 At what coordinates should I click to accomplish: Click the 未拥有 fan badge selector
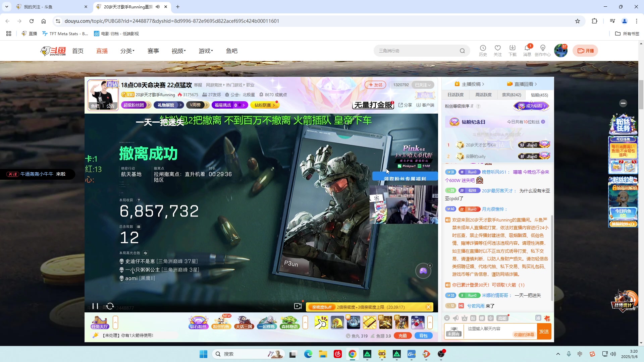[453, 331]
